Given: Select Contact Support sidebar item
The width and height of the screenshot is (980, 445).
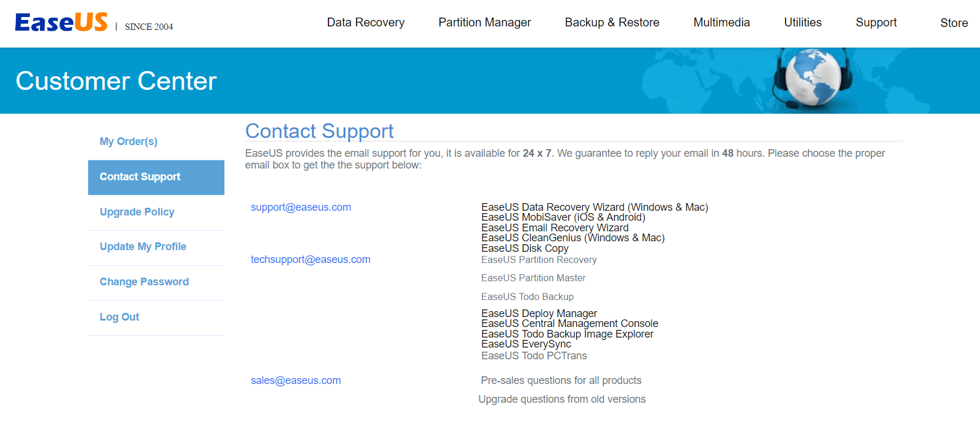Looking at the screenshot, I should coord(156,177).
